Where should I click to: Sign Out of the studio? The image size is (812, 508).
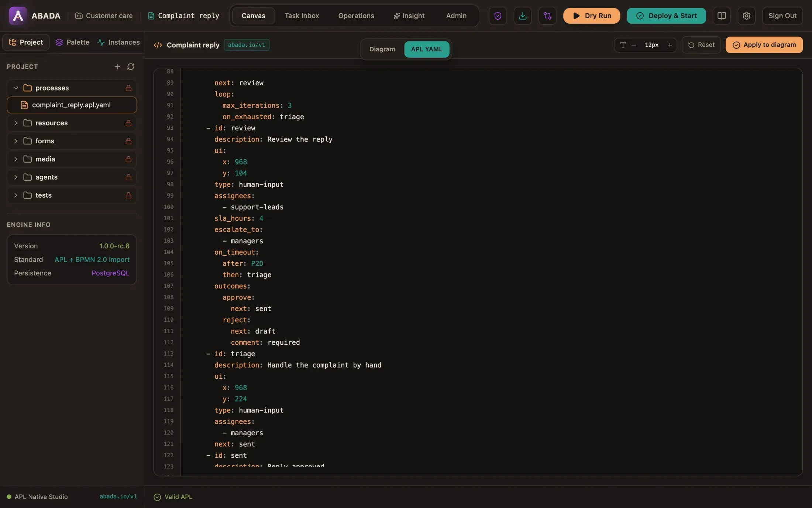(782, 16)
